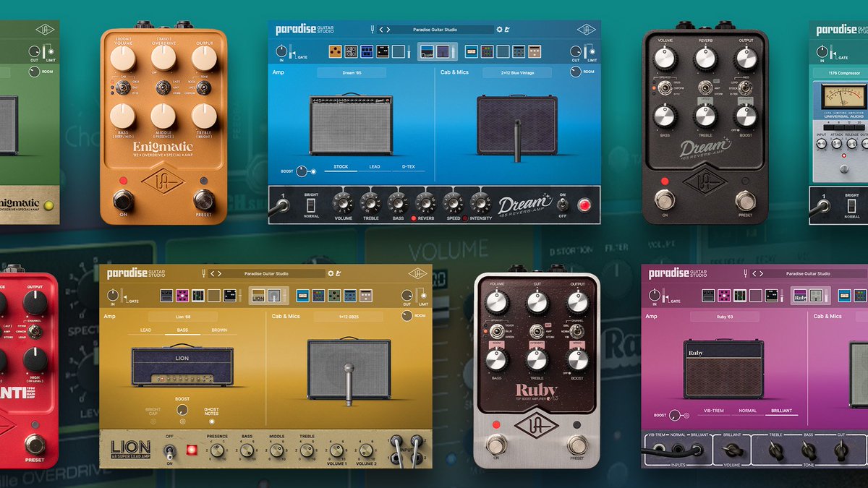Go to next preset in blue Dream window
The image size is (868, 488).
pos(388,30)
